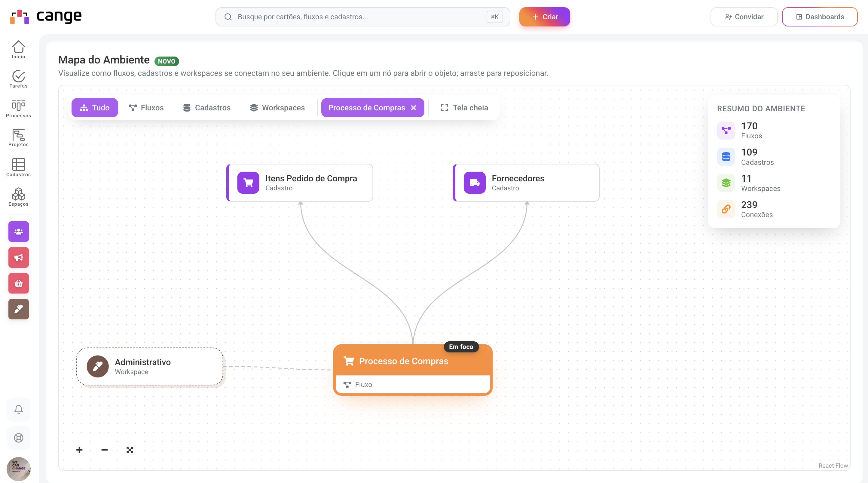Go to Tarefas in sidebar

[x=19, y=79]
